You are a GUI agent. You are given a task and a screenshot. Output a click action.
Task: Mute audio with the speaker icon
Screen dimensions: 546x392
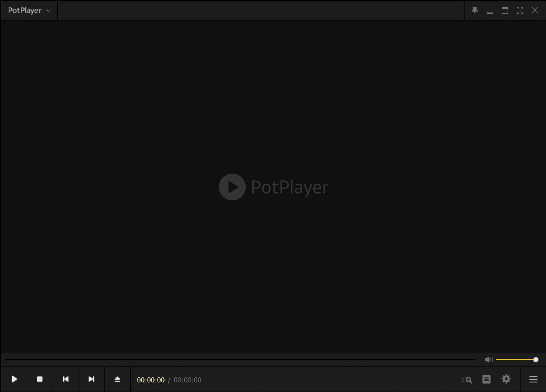(488, 359)
